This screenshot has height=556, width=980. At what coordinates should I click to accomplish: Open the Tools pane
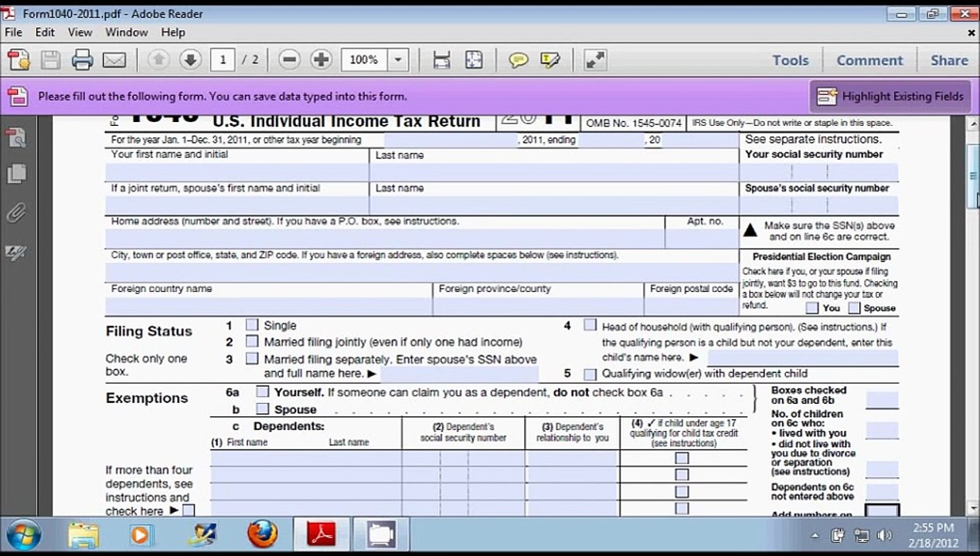(x=791, y=60)
